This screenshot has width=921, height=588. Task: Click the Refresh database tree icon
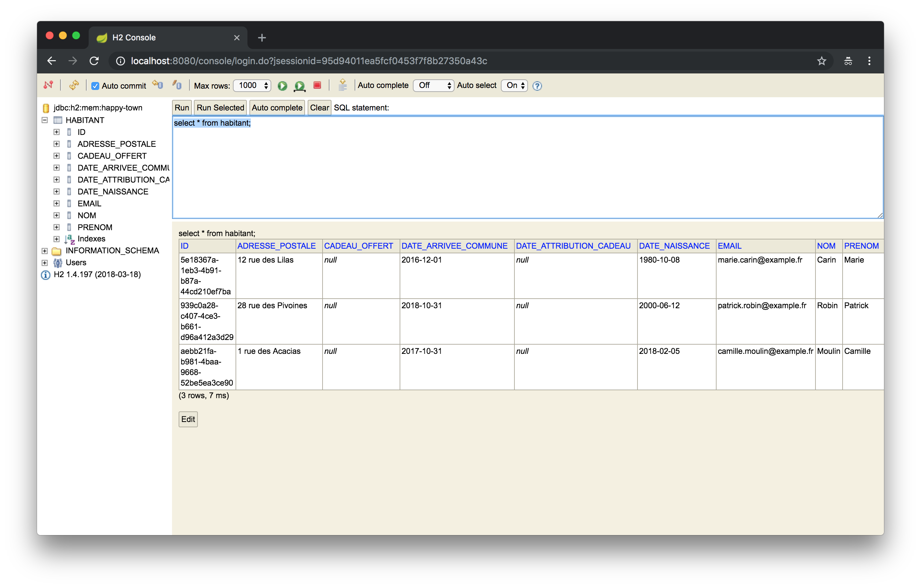[74, 85]
